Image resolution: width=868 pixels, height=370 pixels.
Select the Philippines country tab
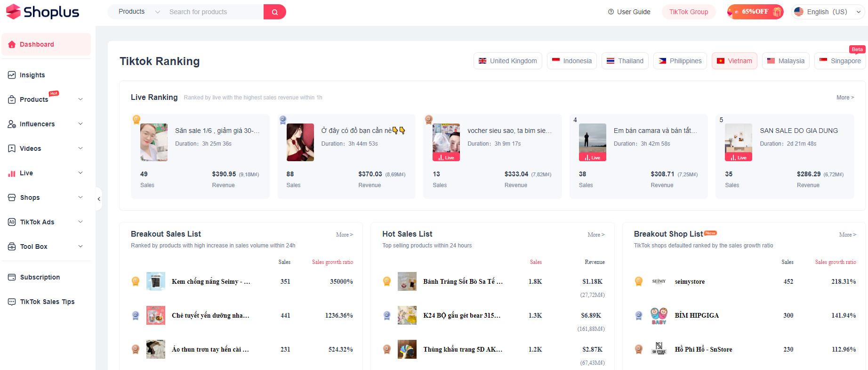click(x=680, y=61)
